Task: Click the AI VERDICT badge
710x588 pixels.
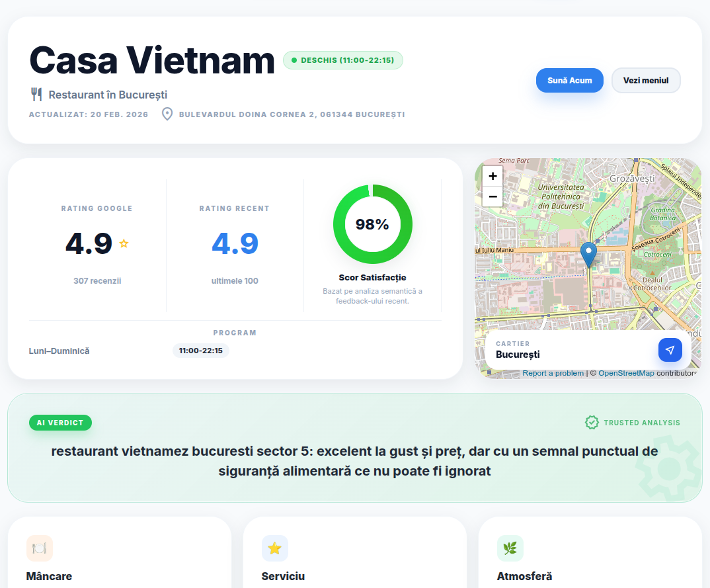Action: coord(60,423)
